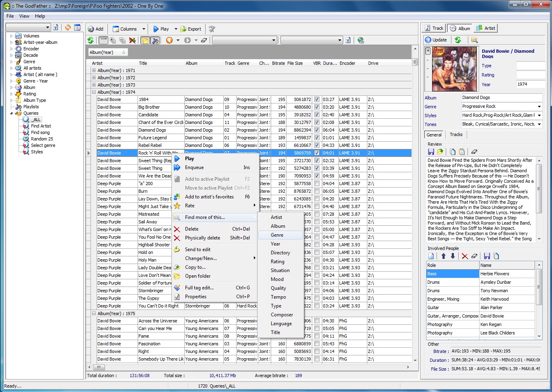Click the folder search icon in Album panel
The height and width of the screenshot is (392, 552).
(x=474, y=40)
